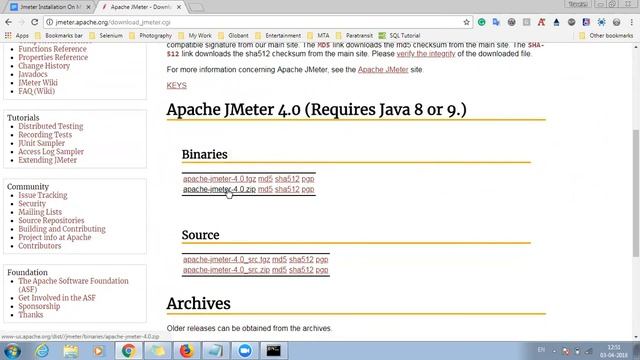
Task: Open Distributed Testing tutorial
Action: 51,126
